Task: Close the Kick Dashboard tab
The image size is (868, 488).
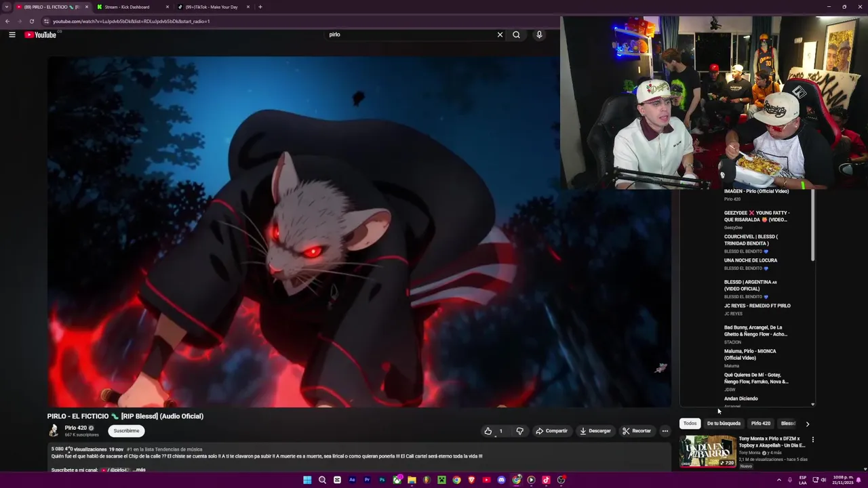Action: [x=167, y=7]
